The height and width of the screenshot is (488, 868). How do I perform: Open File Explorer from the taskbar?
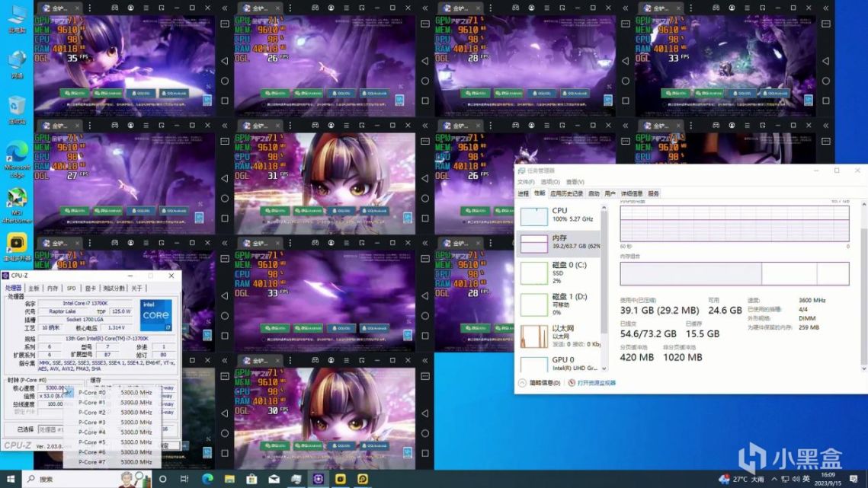(229, 479)
